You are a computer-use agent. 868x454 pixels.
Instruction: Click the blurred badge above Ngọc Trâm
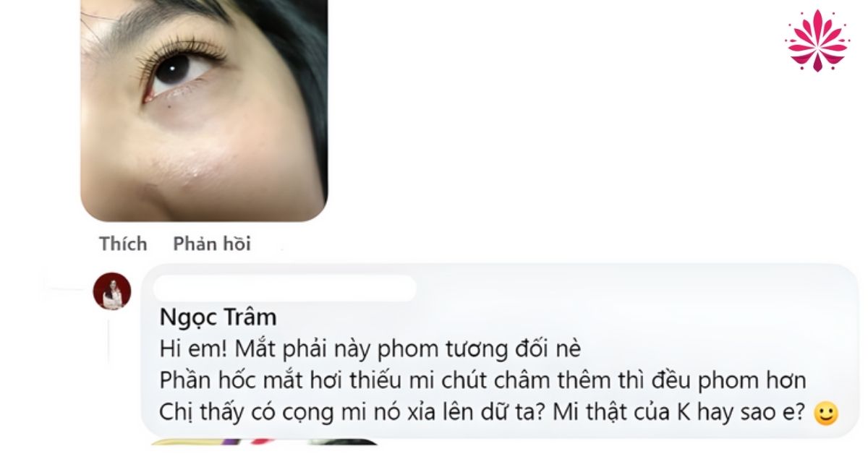pyautogui.click(x=284, y=288)
